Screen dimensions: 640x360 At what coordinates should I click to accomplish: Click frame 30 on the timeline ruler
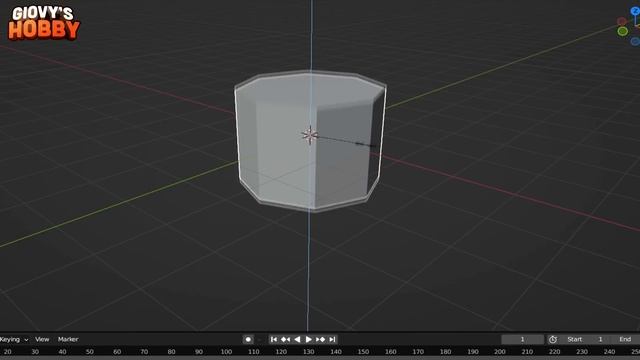(35, 351)
